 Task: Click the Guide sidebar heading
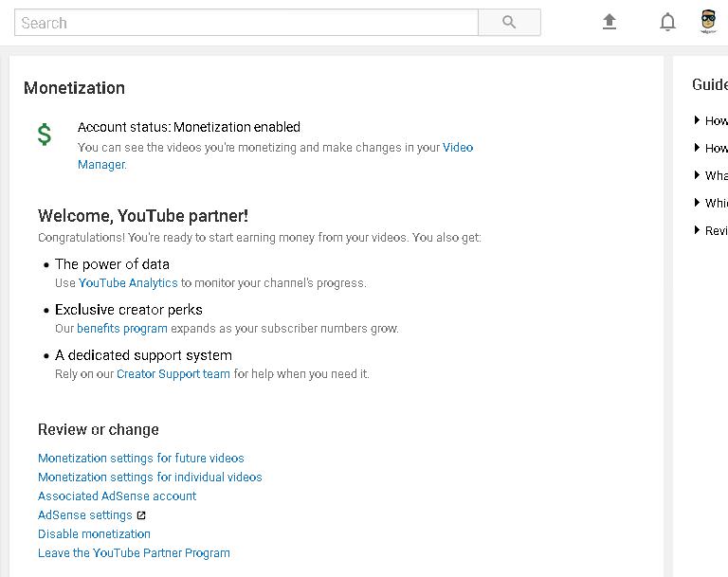click(710, 84)
